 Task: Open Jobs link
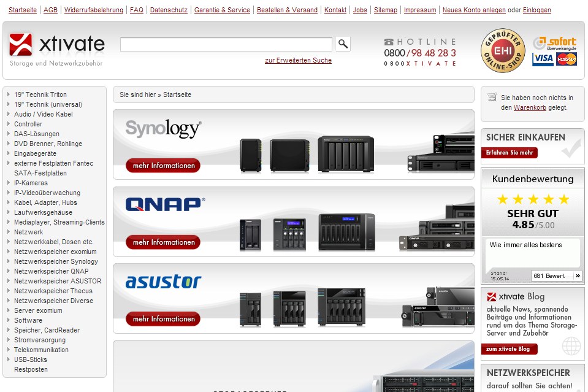[x=360, y=10]
